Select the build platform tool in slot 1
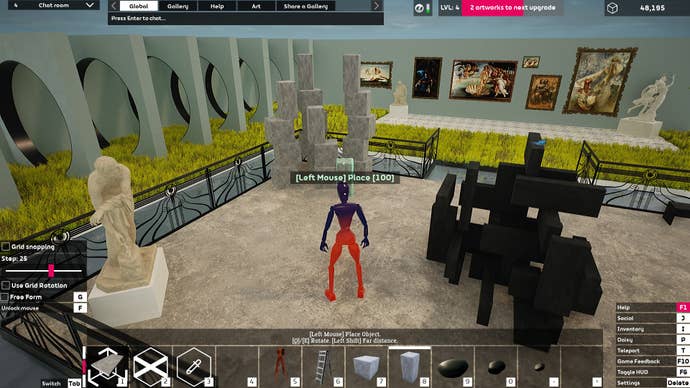 tap(108, 367)
